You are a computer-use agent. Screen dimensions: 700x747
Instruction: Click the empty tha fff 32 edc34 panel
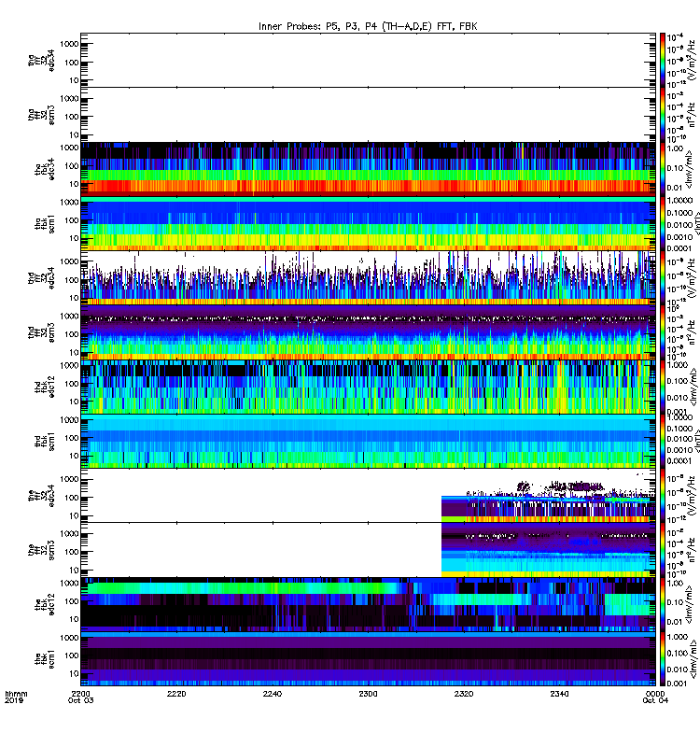[368, 60]
